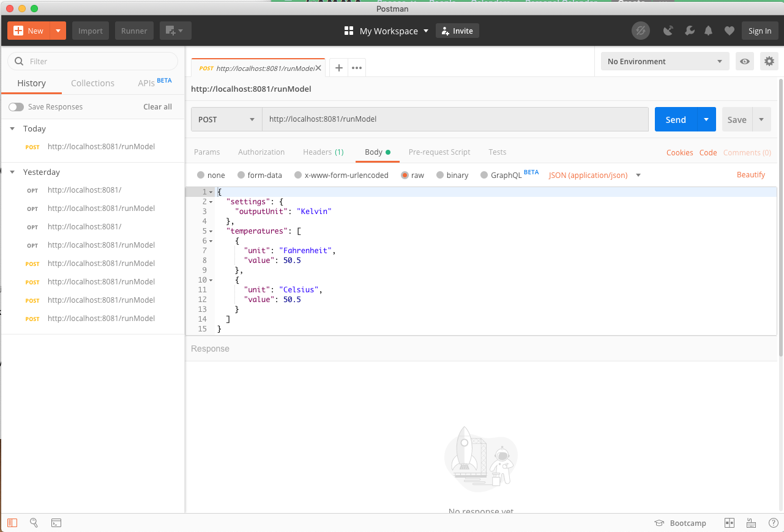Switch to the Collections tab
The width and height of the screenshot is (784, 532).
[92, 83]
